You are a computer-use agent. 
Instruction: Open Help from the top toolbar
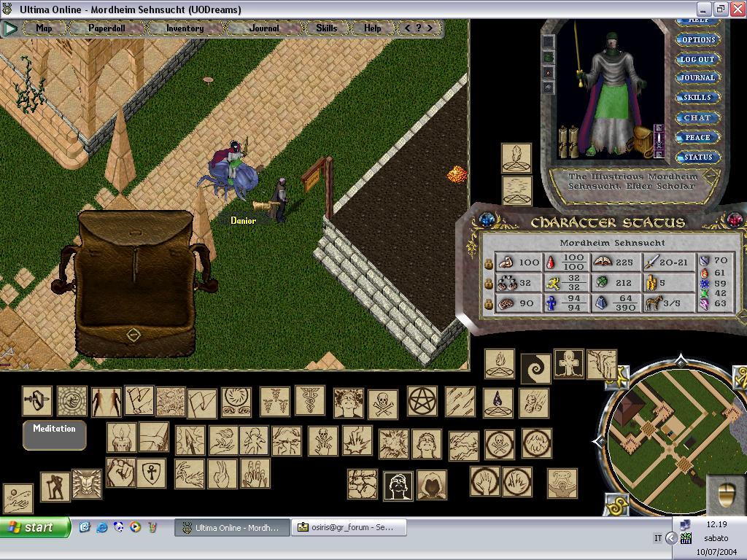[373, 28]
